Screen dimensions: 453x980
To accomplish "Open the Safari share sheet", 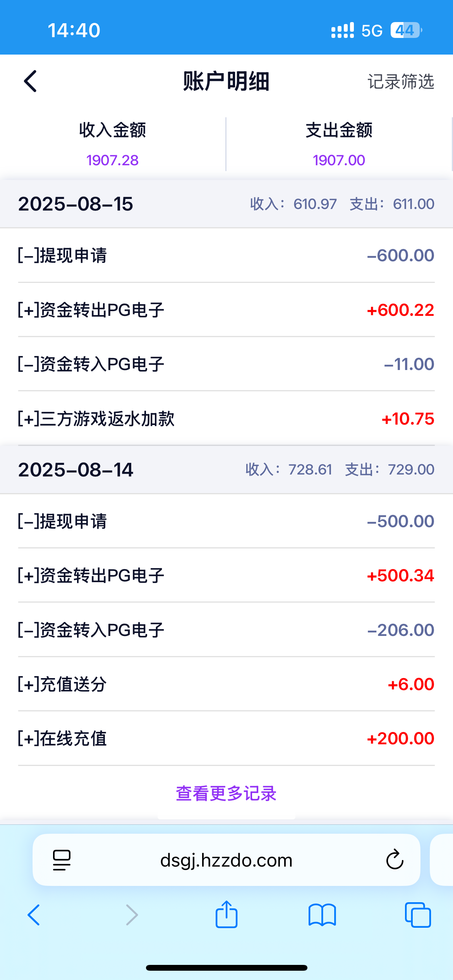I will [226, 915].
